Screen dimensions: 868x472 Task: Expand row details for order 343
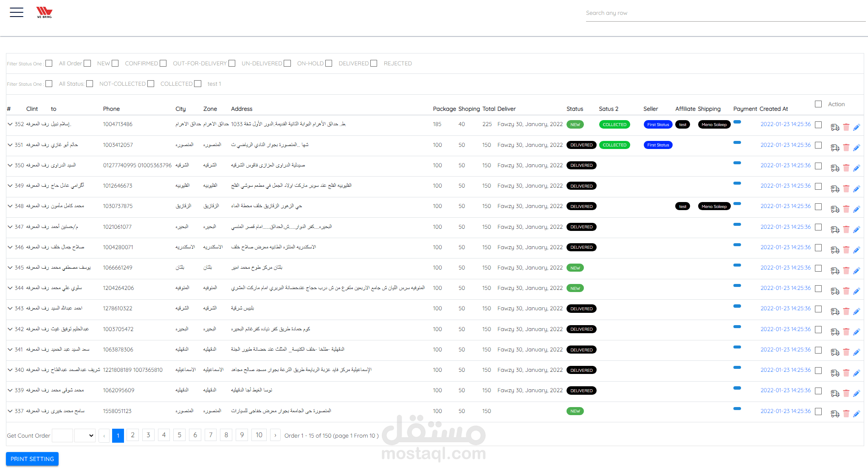10,308
